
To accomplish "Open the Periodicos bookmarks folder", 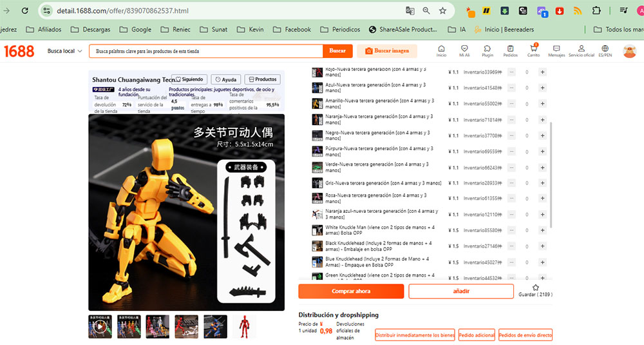I will point(341,30).
